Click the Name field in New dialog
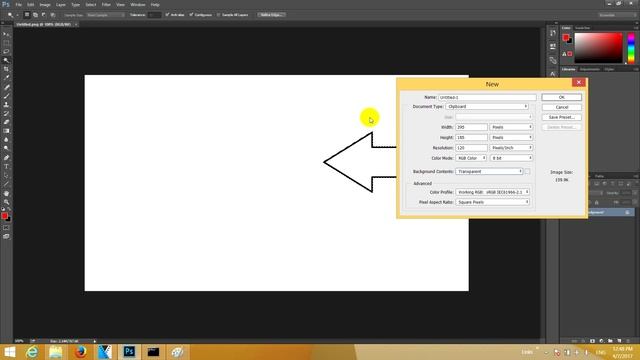This screenshot has width=640, height=360. [487, 97]
